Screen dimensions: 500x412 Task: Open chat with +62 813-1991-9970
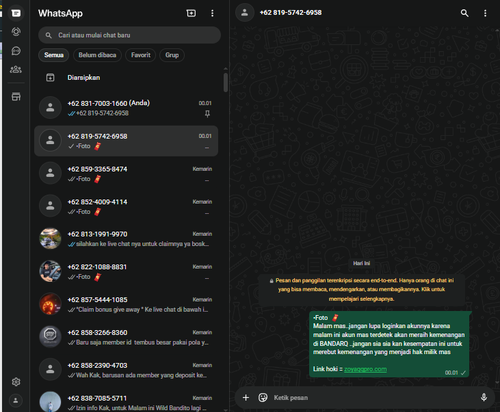coord(126,239)
